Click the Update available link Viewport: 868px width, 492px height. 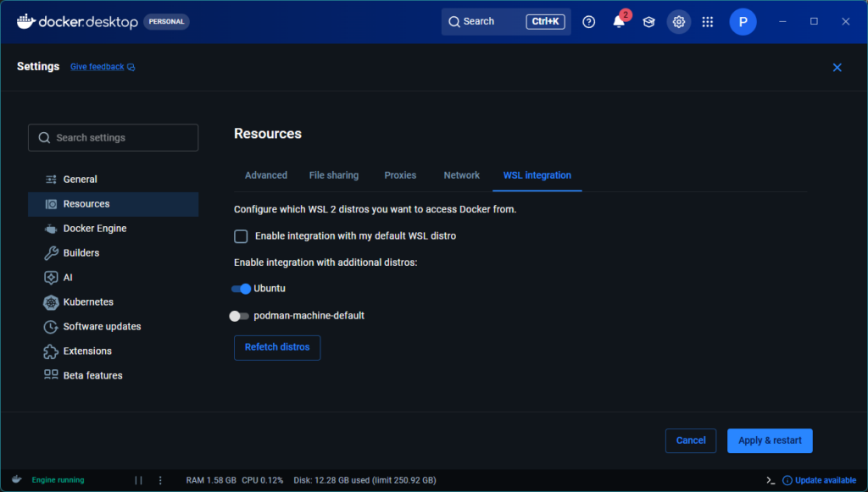(826, 480)
